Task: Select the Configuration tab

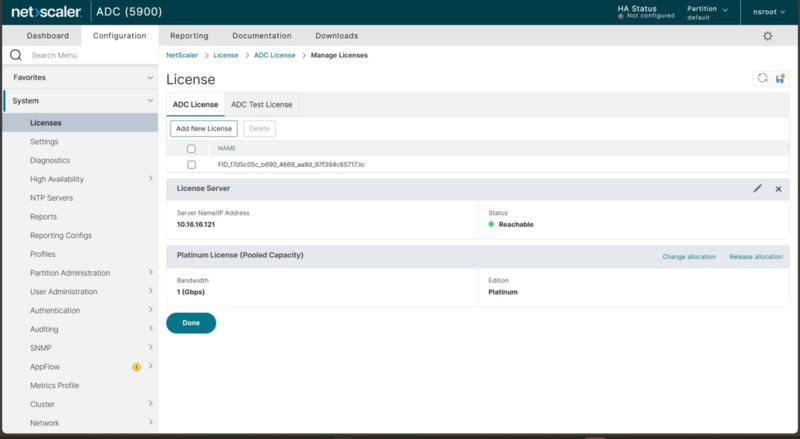Action: 119,36
